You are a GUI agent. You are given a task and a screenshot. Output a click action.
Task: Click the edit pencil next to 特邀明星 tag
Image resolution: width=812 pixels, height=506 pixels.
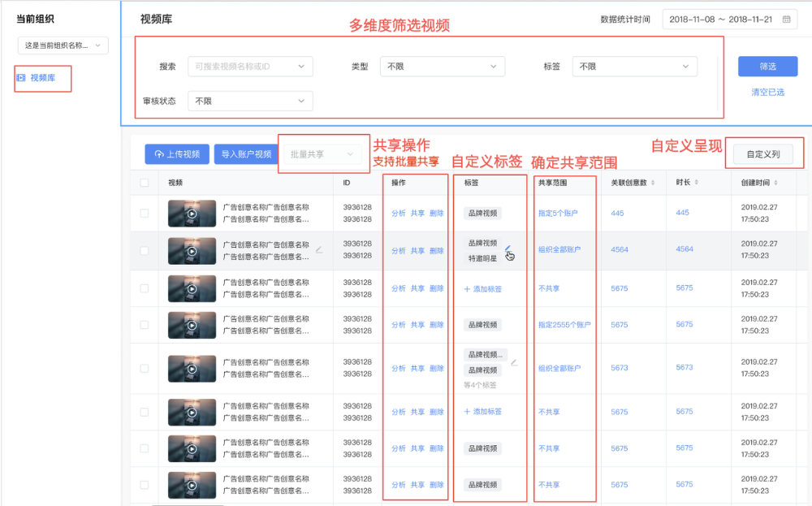(508, 249)
